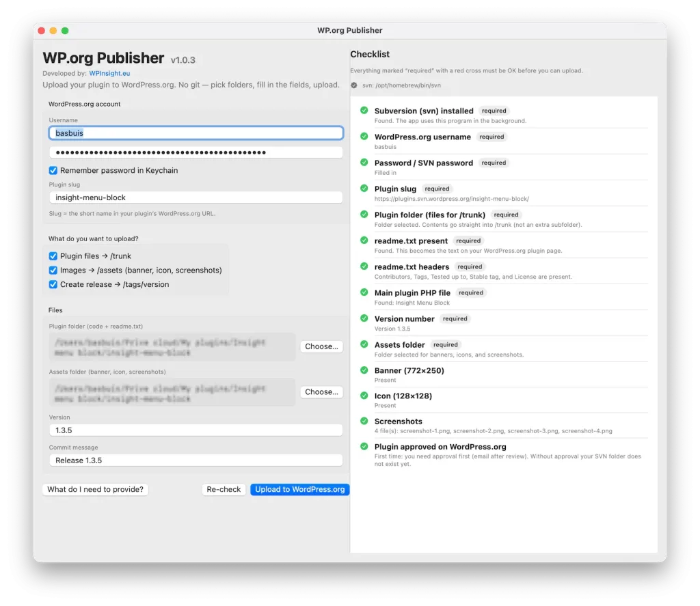Click the 'Filled in' password status text
The width and height of the screenshot is (700, 606).
(x=386, y=173)
